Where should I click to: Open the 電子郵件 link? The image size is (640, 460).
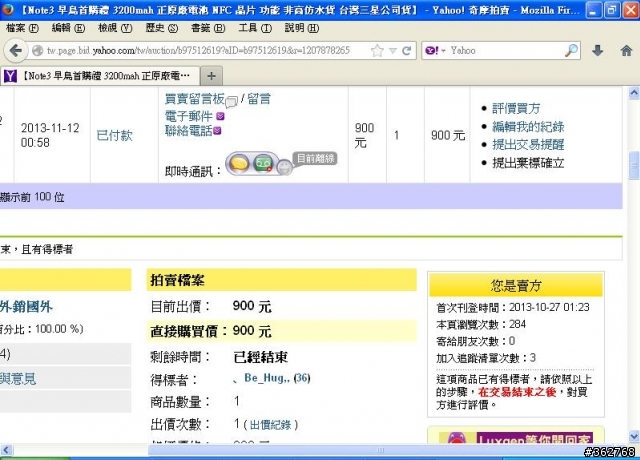(189, 116)
